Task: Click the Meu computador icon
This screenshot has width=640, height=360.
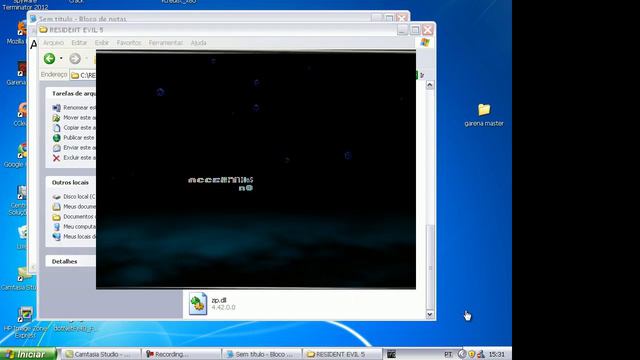Action: coord(56,227)
